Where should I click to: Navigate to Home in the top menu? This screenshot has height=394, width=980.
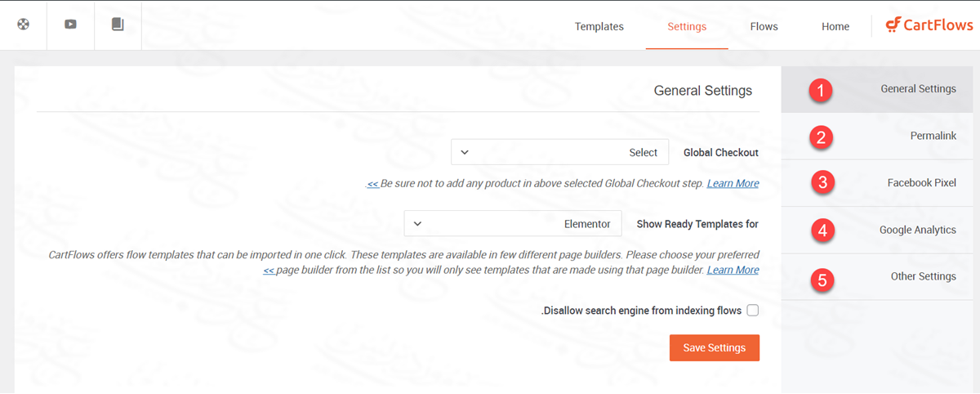coord(835,26)
